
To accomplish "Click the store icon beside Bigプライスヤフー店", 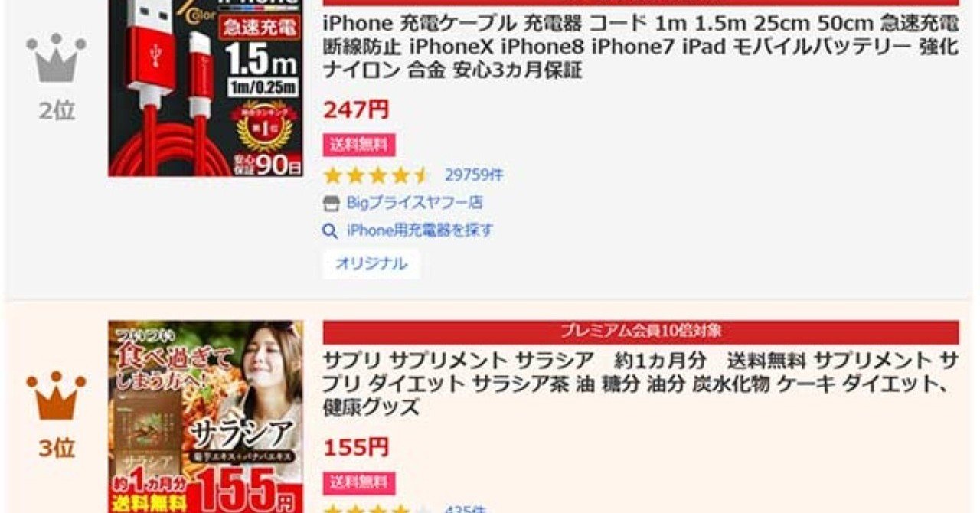I will pyautogui.click(x=331, y=203).
